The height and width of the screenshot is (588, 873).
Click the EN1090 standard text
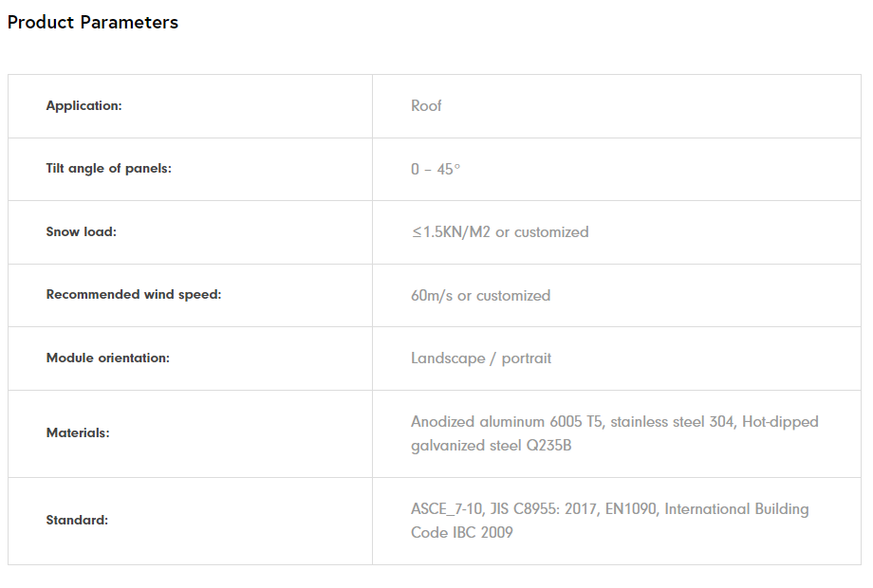(x=631, y=509)
